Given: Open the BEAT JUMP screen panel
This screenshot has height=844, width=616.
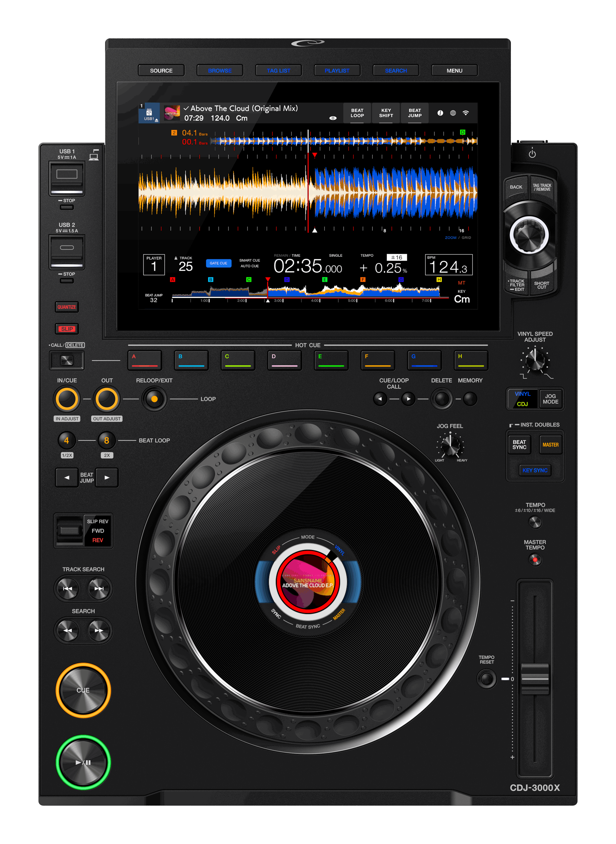Looking at the screenshot, I should tap(415, 113).
